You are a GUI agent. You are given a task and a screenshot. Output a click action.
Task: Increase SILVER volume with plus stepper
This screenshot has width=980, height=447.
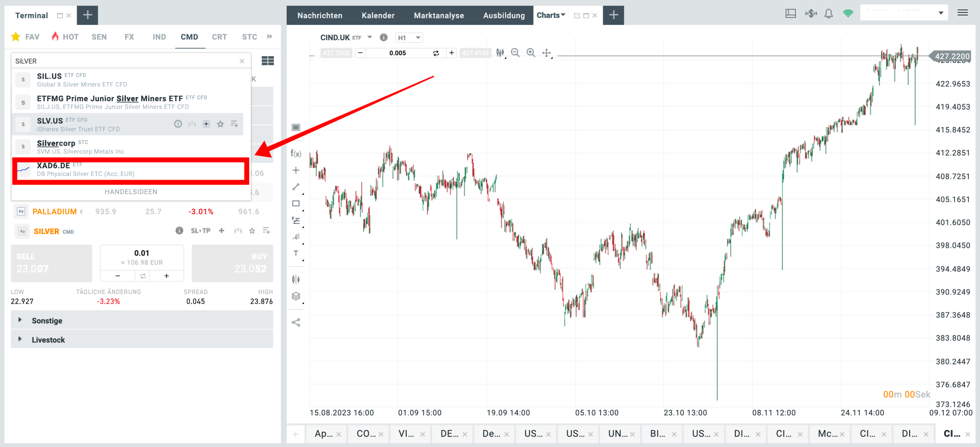pos(166,276)
